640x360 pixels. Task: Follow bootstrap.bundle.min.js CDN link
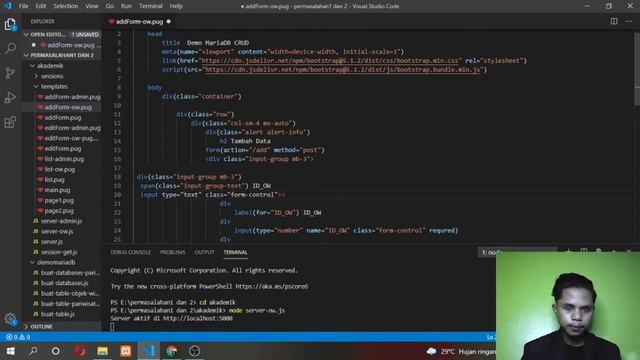click(x=342, y=70)
